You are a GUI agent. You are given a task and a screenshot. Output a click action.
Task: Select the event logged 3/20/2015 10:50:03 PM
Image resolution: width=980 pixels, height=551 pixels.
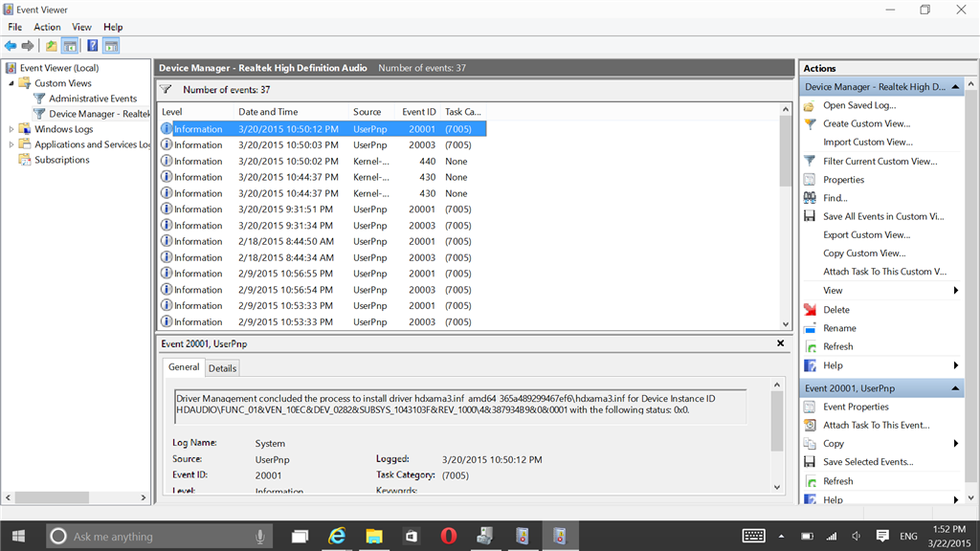click(322, 145)
